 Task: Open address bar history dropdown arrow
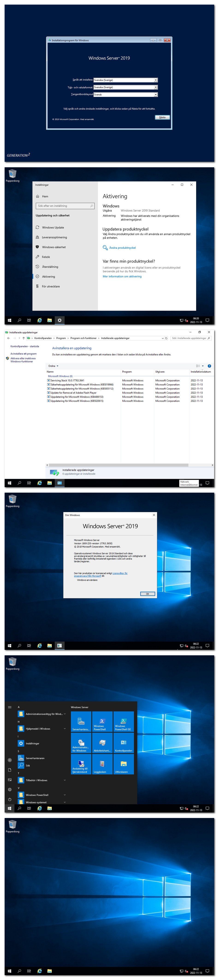[163, 338]
